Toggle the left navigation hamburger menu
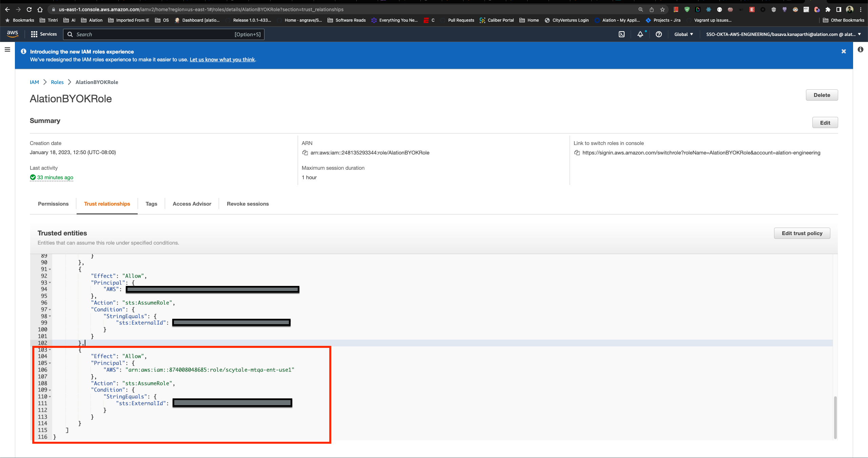868x458 pixels. (x=7, y=50)
